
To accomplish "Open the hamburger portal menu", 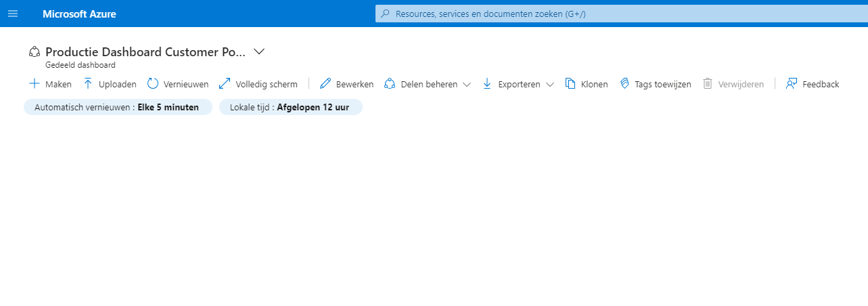I will [x=13, y=14].
